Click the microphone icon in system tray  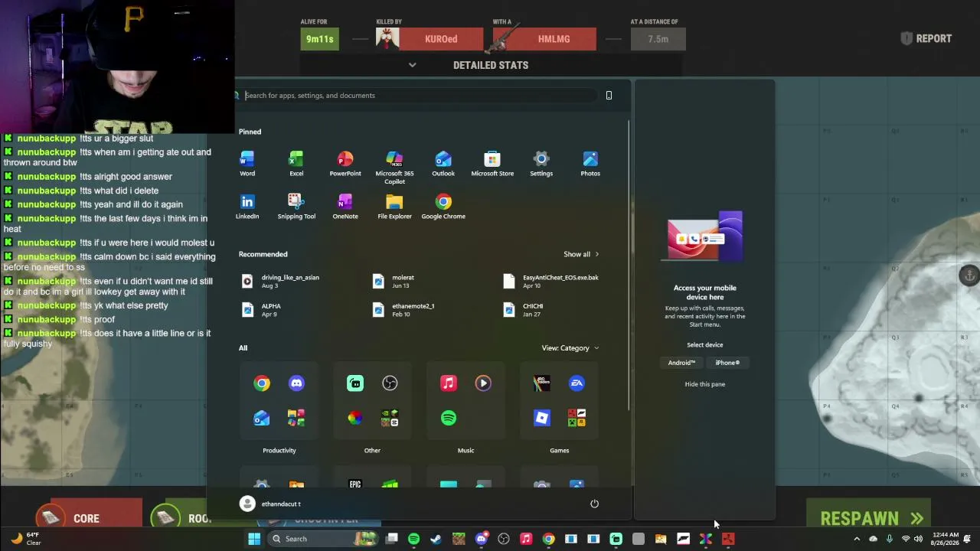pyautogui.click(x=889, y=539)
